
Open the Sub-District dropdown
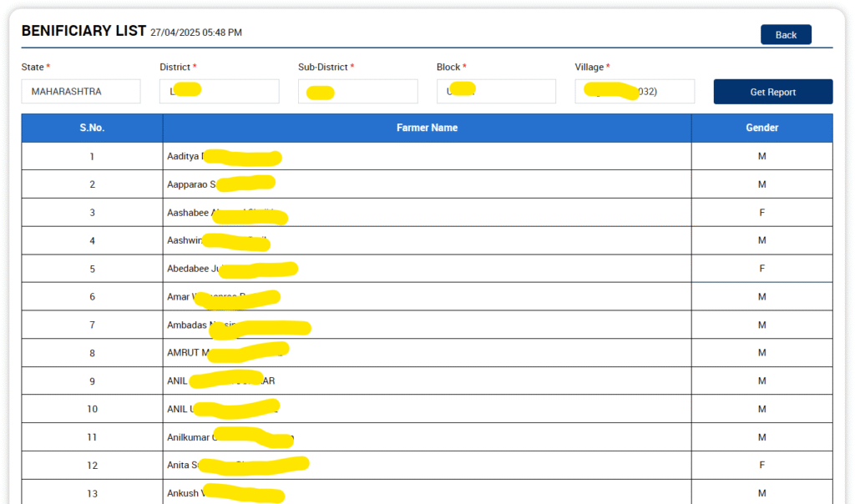click(x=357, y=92)
